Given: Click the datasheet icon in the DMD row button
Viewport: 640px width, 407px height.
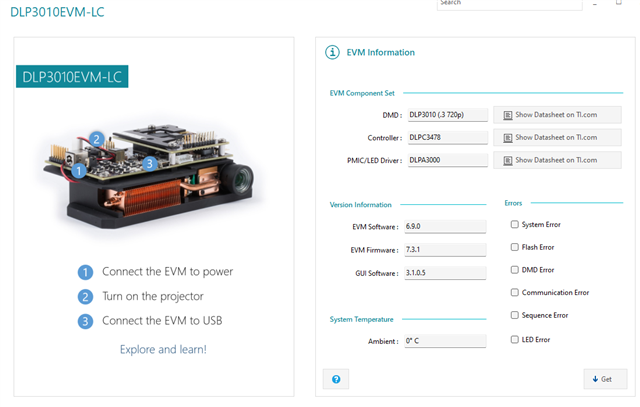Looking at the screenshot, I should coord(507,116).
